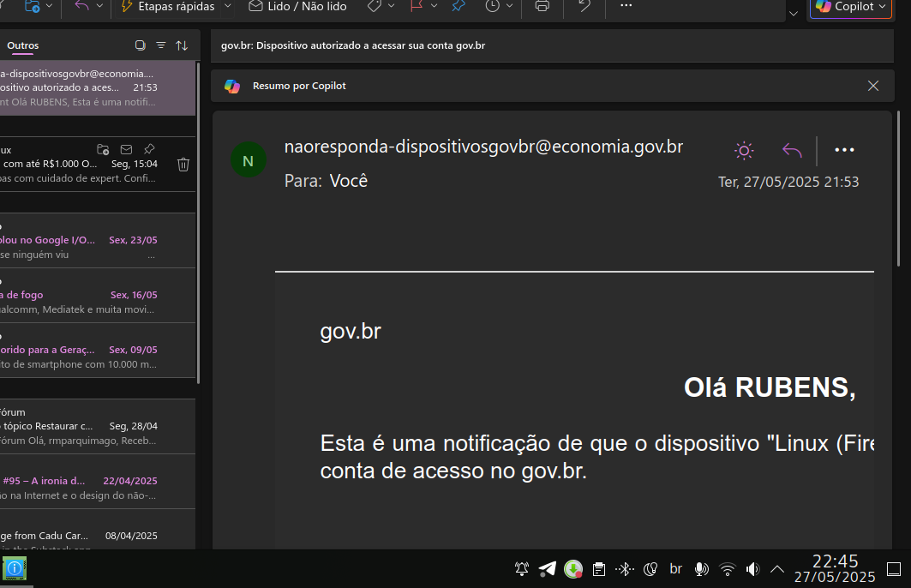The height and width of the screenshot is (588, 911).
Task: Open the more actions ellipsis in email header
Action: (x=844, y=150)
